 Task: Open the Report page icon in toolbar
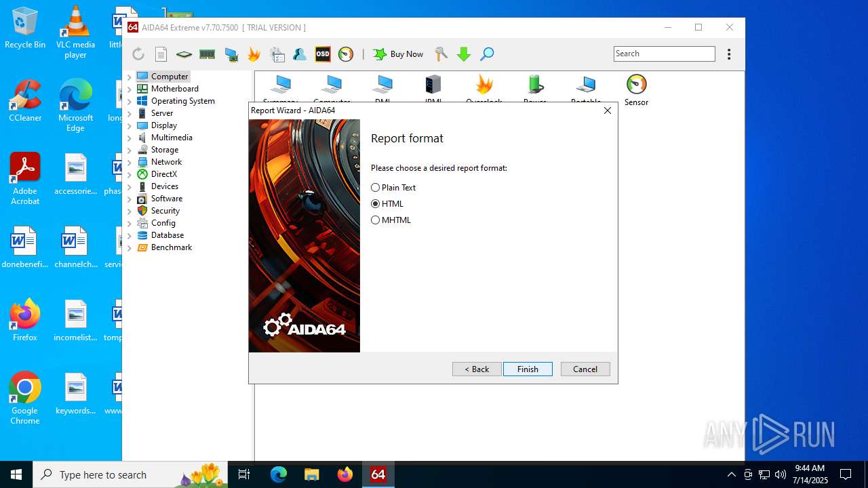tap(161, 54)
